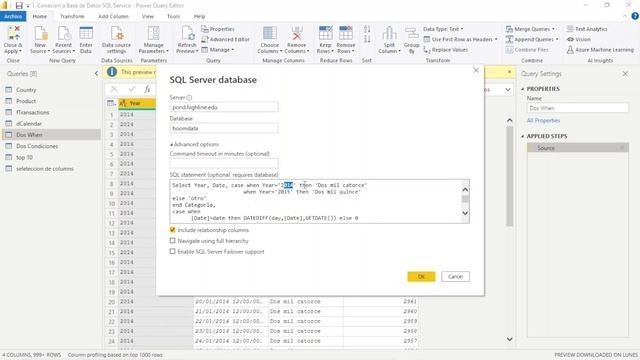Click the Server info icon in dialog

click(189, 98)
